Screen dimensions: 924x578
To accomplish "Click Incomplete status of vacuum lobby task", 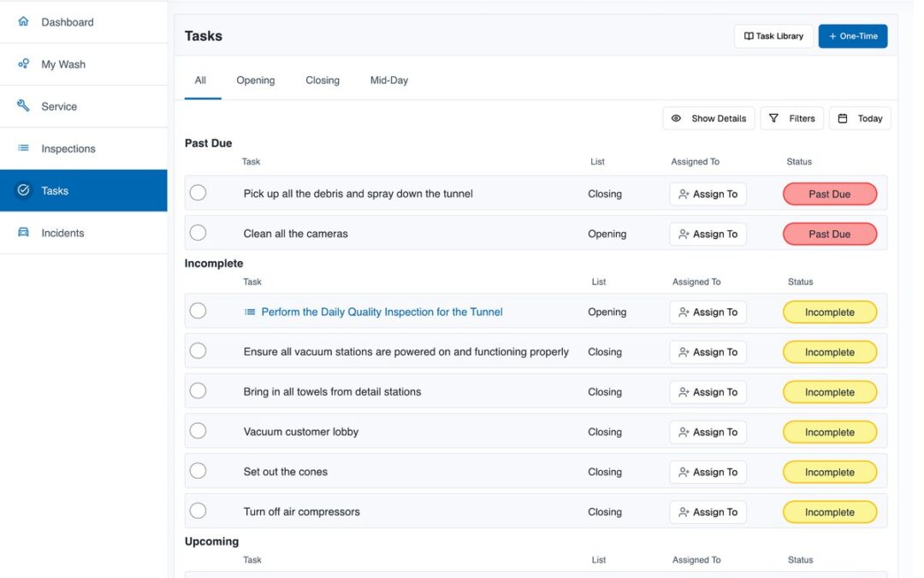I will 830,432.
